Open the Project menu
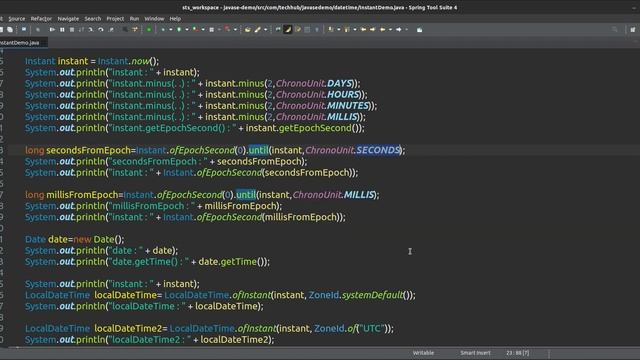The height and width of the screenshot is (360, 640). point(115,19)
